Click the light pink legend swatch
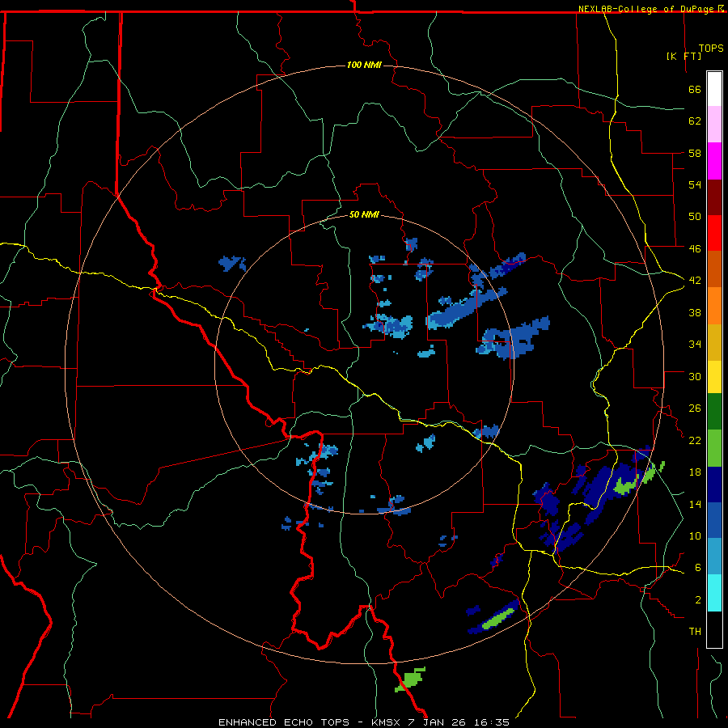 point(714,125)
